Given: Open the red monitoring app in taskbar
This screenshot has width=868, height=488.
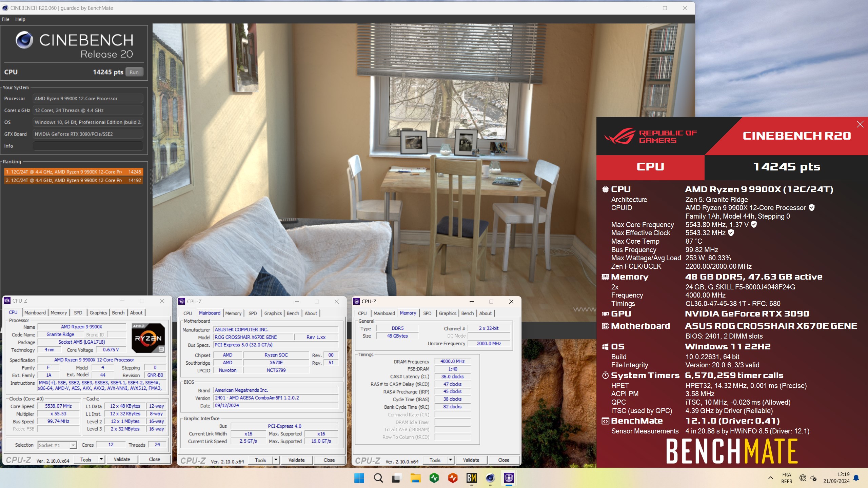Looking at the screenshot, I should click(453, 478).
